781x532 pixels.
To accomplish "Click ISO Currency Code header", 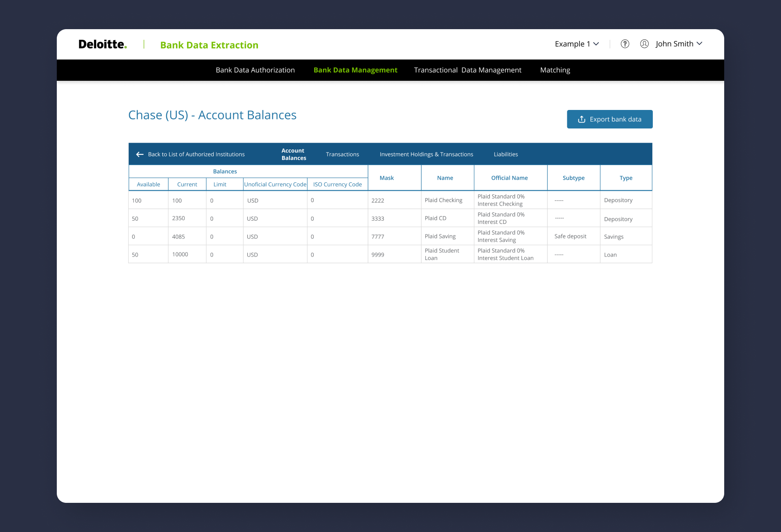I will (x=338, y=184).
